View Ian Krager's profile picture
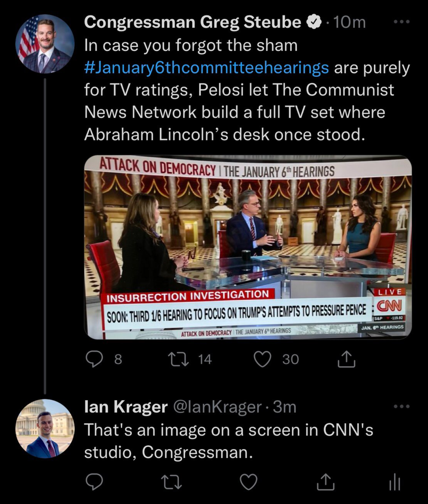The height and width of the screenshot is (504, 428). click(45, 429)
